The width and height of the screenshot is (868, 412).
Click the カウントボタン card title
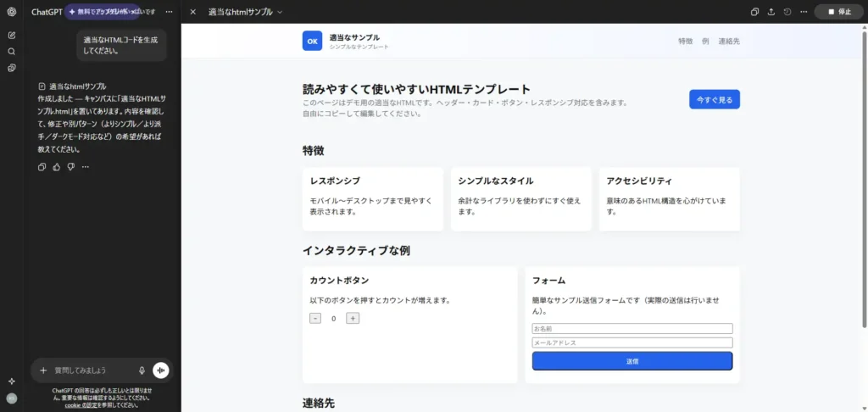[339, 281]
